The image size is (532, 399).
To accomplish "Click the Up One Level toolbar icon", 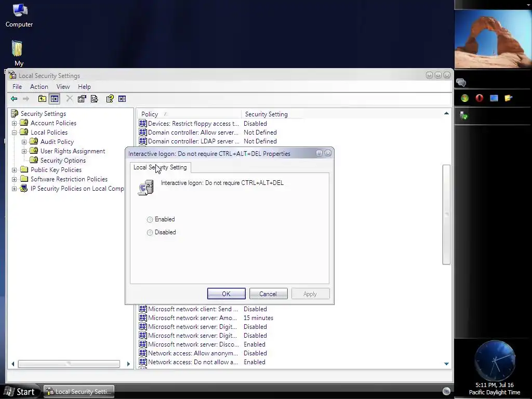I will (x=42, y=99).
